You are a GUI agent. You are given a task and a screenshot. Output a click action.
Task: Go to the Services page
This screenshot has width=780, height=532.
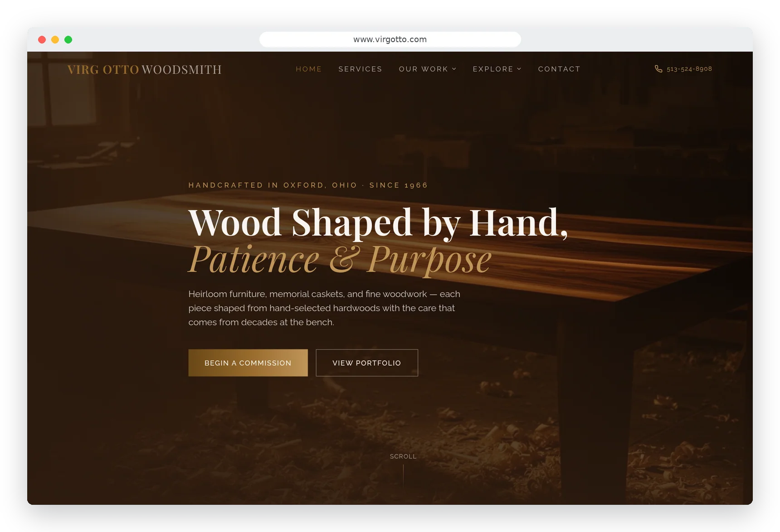click(360, 69)
